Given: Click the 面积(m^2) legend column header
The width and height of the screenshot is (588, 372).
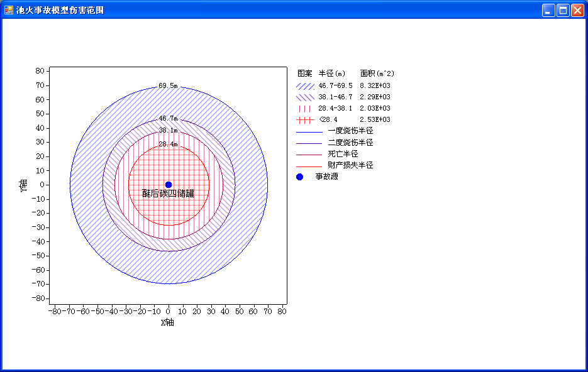Looking at the screenshot, I should click(377, 74).
